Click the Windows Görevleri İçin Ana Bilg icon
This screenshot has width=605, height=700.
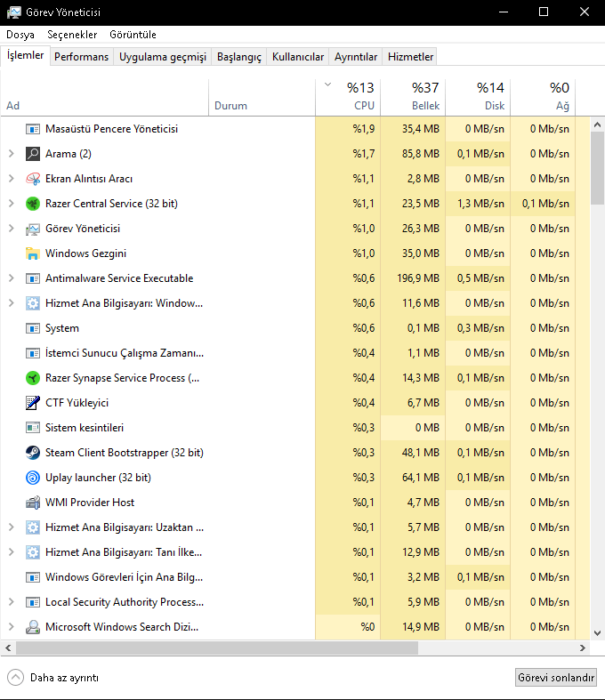(33, 577)
